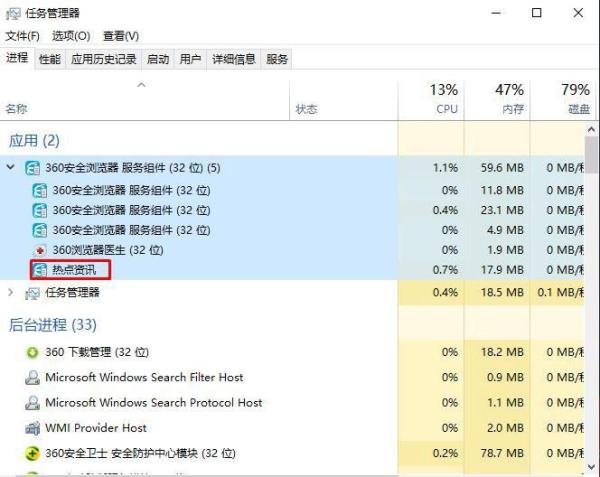Select the 360安全浏览器 服务组件 (32 位) (5) row
This screenshot has height=477, width=600.
(292, 168)
